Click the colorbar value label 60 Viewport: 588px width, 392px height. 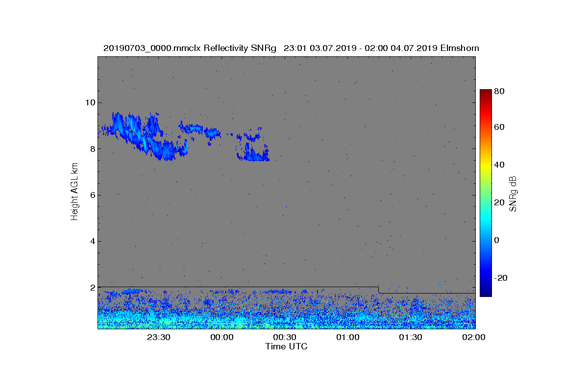pos(500,127)
